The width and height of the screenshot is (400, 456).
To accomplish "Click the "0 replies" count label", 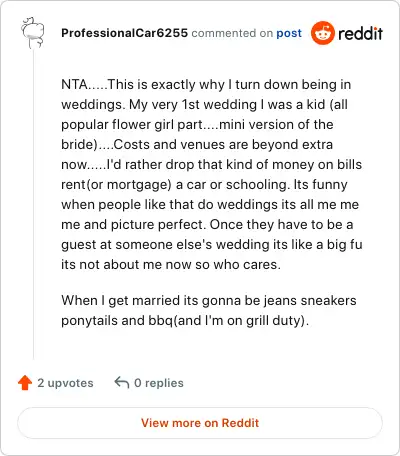I will (159, 383).
